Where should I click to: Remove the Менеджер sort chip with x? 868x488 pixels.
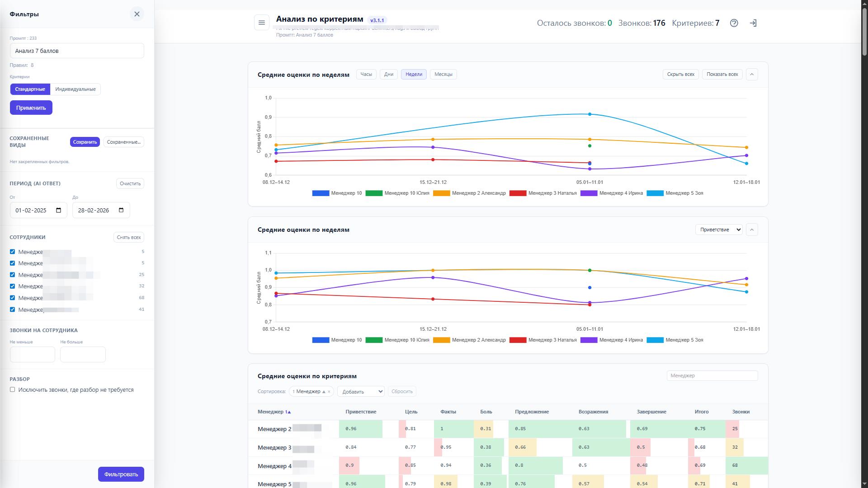tap(329, 392)
